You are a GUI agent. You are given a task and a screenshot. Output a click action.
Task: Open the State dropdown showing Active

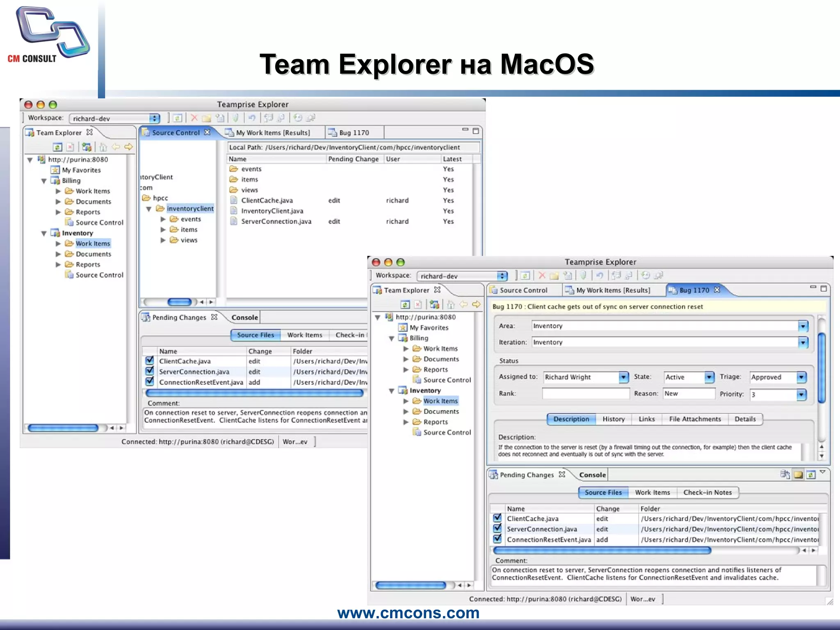click(x=709, y=377)
